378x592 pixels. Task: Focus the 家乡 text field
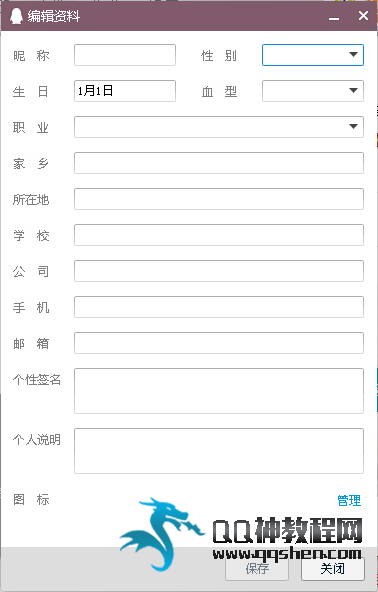point(219,163)
